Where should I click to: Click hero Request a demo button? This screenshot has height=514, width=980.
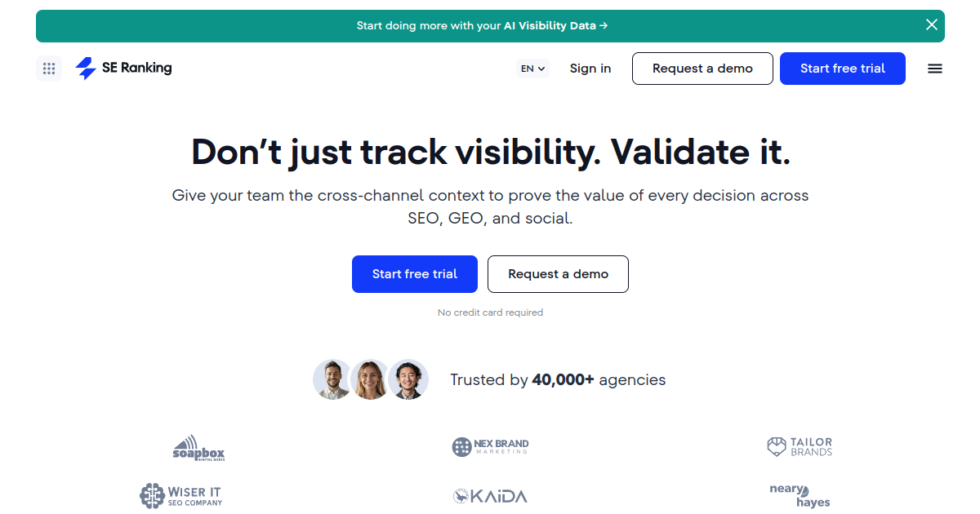click(558, 274)
